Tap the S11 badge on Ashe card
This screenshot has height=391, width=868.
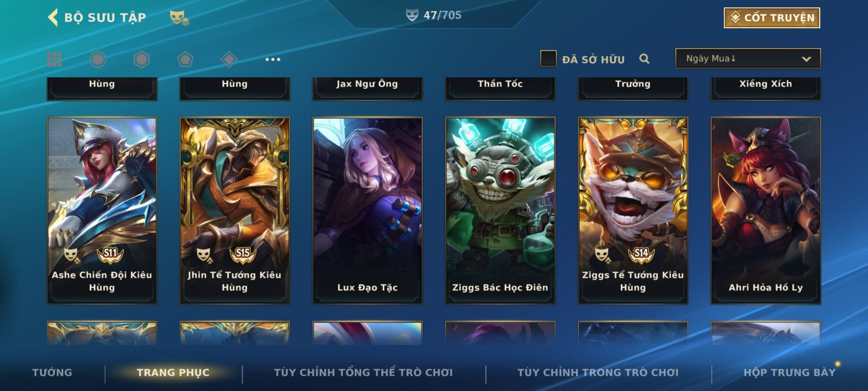pos(110,254)
